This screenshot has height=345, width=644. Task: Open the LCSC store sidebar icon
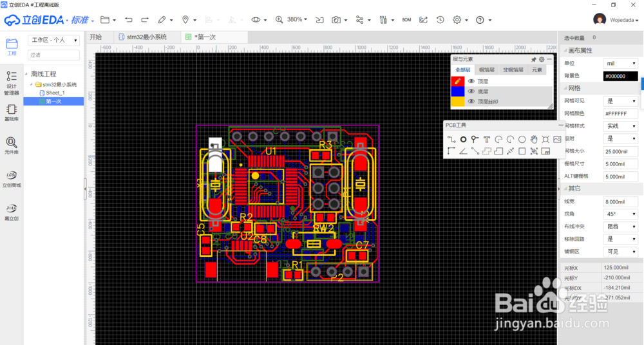pyautogui.click(x=12, y=179)
